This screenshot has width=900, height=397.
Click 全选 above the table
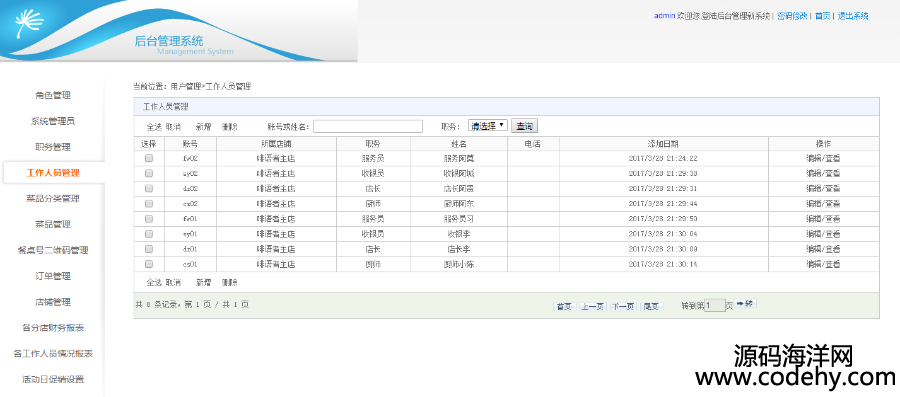[154, 127]
